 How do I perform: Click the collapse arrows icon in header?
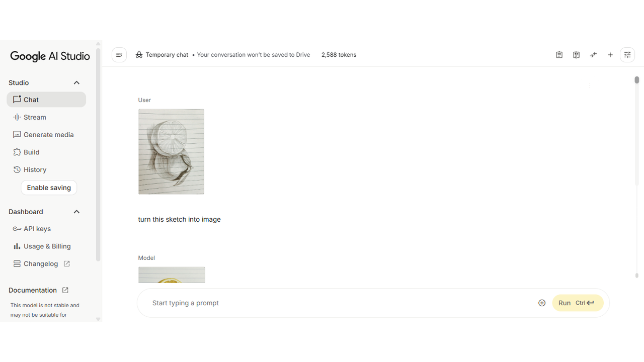(593, 55)
